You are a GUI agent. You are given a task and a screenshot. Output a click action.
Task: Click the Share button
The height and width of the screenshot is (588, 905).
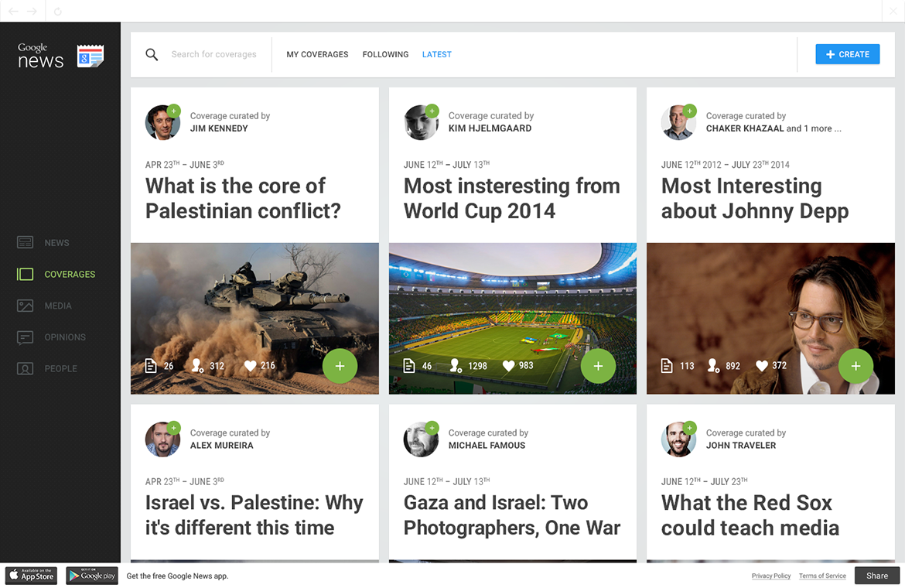pyautogui.click(x=876, y=576)
